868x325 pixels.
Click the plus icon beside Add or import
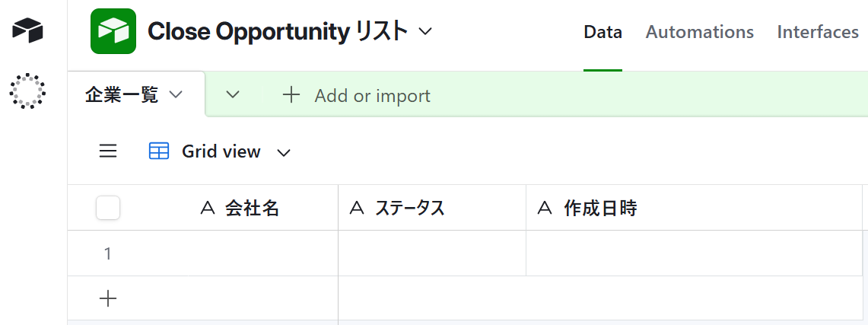pos(291,95)
